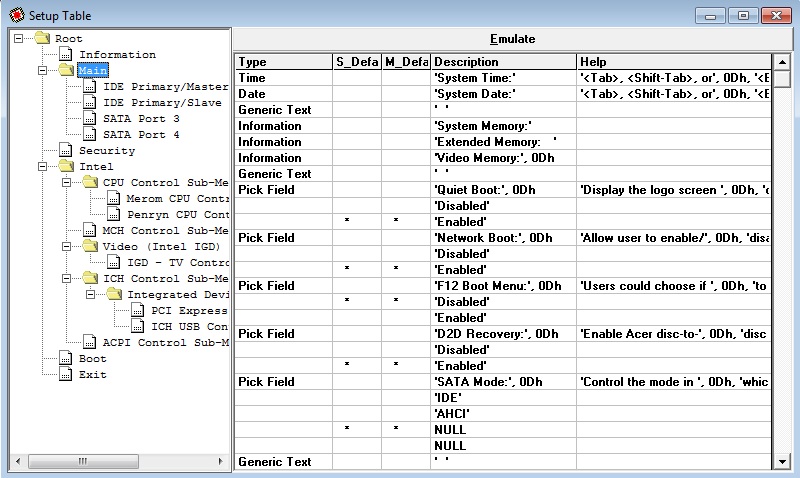Click the table's vertical scrollbar thumb

click(x=782, y=79)
